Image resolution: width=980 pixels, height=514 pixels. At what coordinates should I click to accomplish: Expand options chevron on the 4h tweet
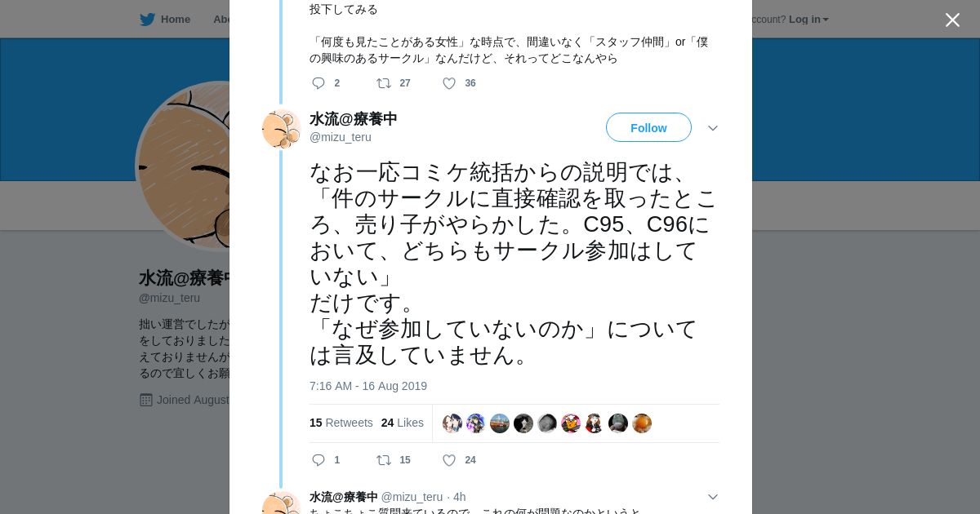713,497
